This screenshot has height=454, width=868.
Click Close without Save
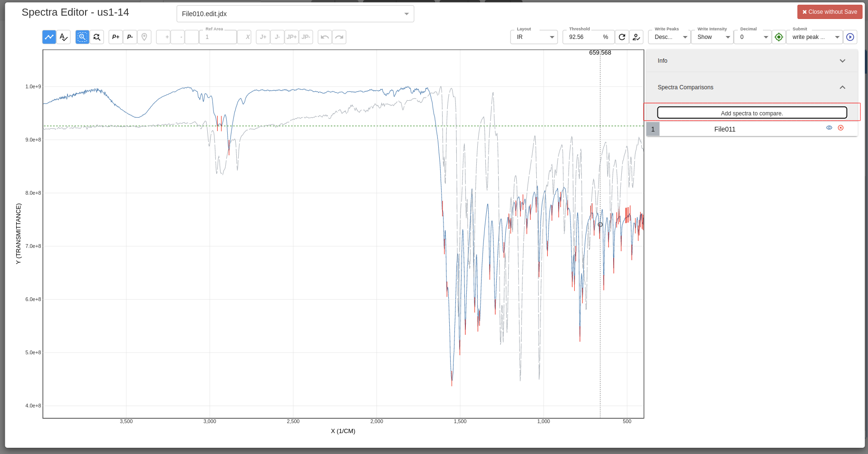[x=829, y=11]
